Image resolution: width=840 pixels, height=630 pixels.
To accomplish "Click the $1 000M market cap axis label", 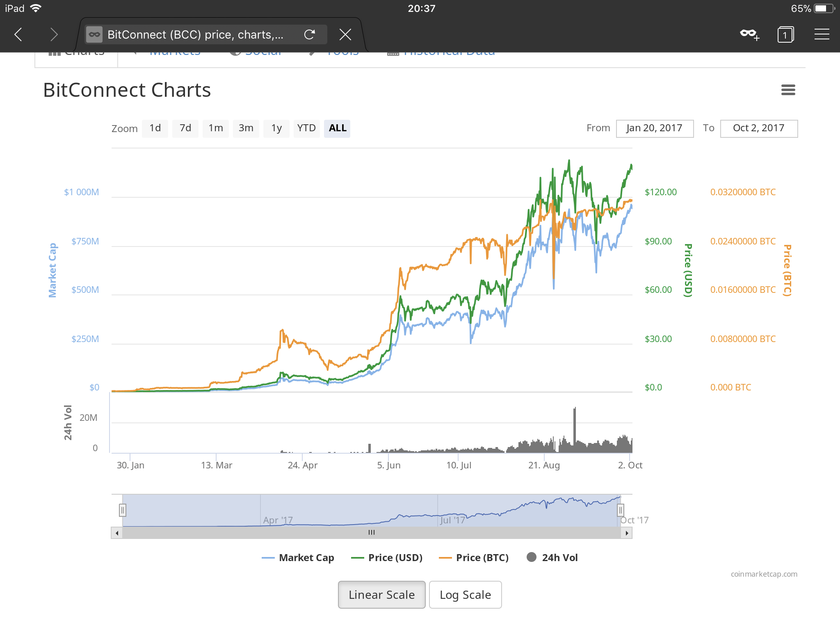I will [81, 192].
